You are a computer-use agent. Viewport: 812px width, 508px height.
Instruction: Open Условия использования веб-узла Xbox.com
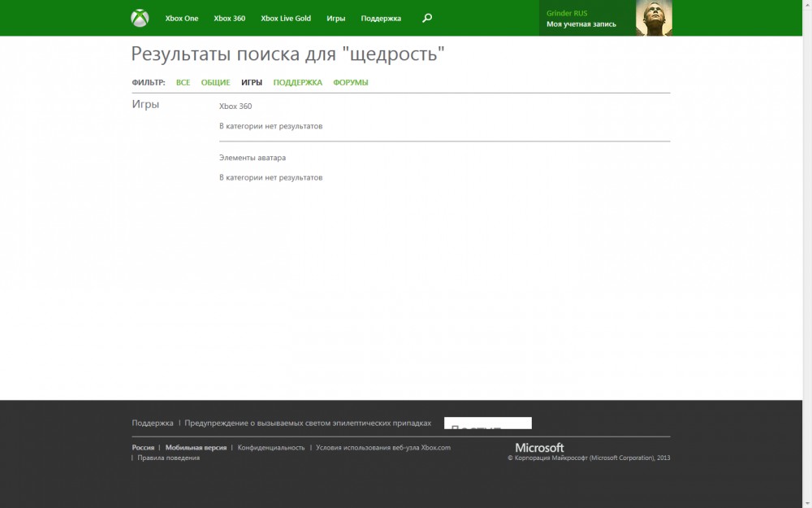point(383,447)
